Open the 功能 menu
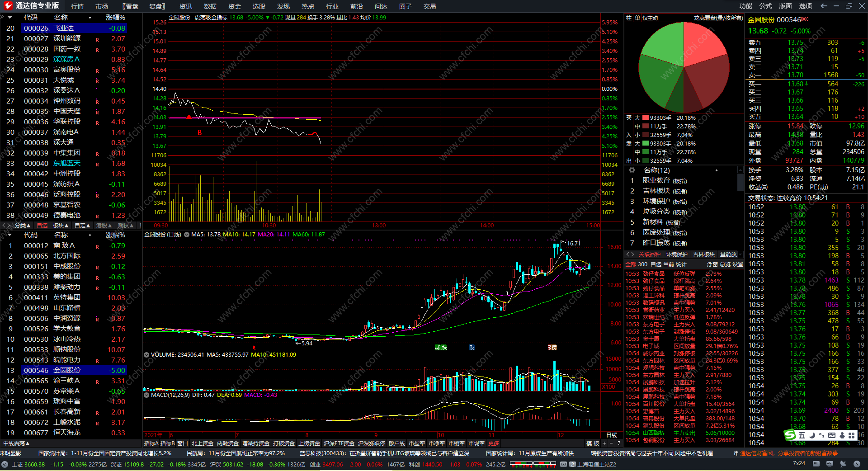This screenshot has height=471, width=868. [746, 6]
